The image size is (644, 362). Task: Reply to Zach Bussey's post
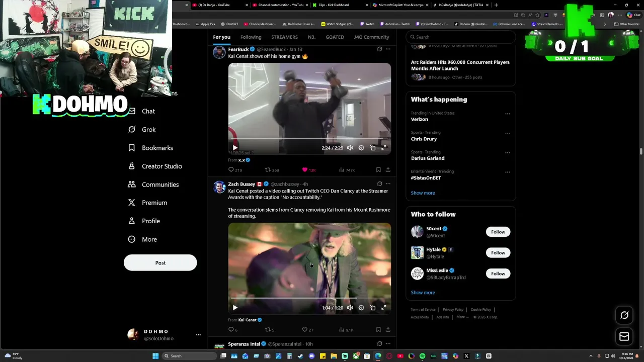click(232, 330)
